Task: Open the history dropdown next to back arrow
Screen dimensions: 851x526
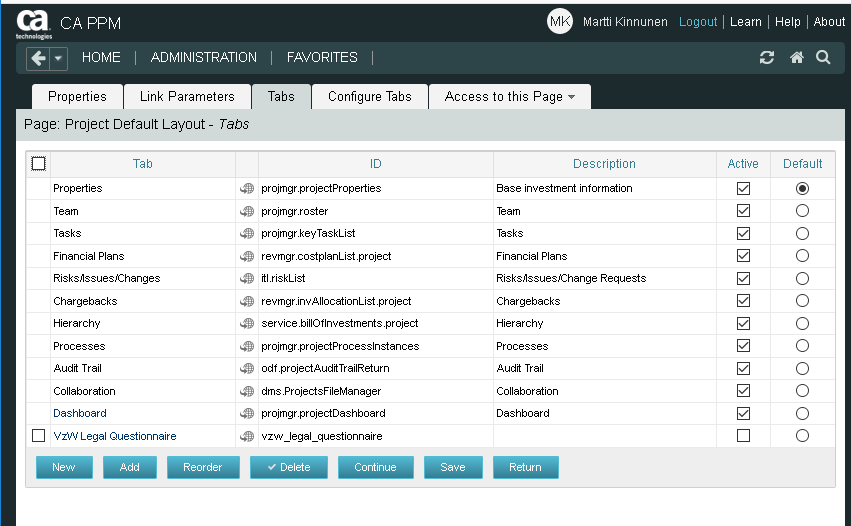Action: [59, 58]
